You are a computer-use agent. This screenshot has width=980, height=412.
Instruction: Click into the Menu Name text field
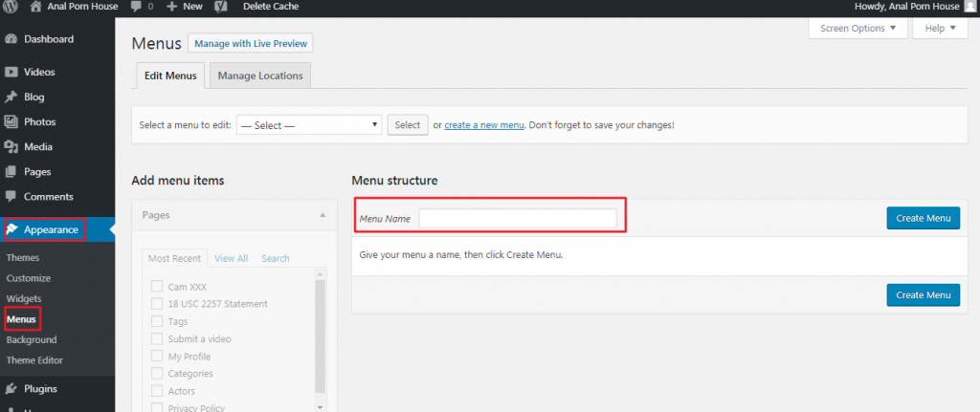(518, 219)
